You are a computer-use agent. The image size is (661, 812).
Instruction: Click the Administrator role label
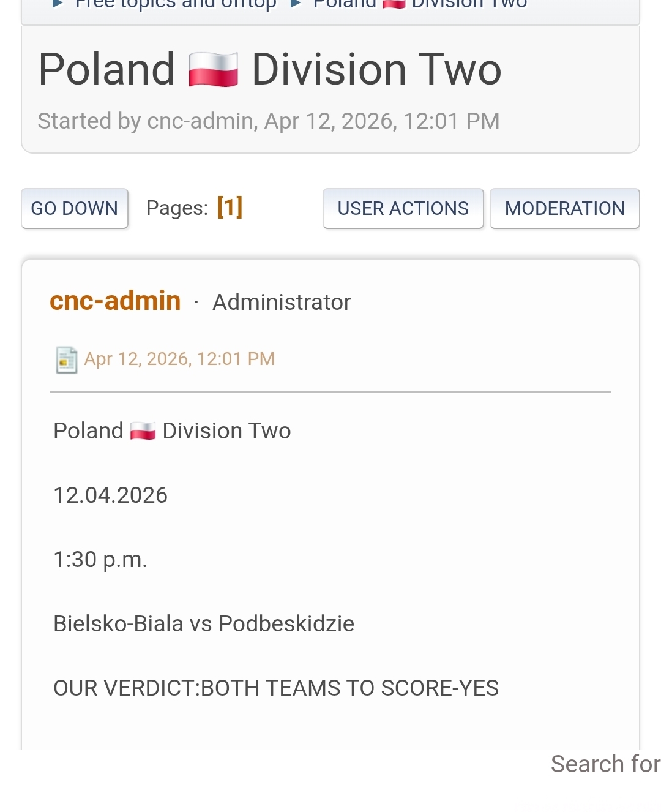pos(282,303)
